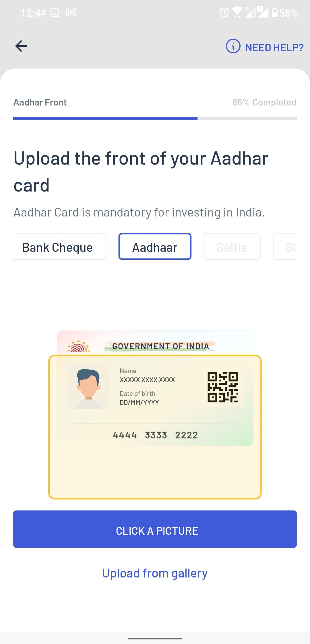Viewport: 310px width, 644px height.
Task: Select the Aadhaar tab
Action: point(155,247)
